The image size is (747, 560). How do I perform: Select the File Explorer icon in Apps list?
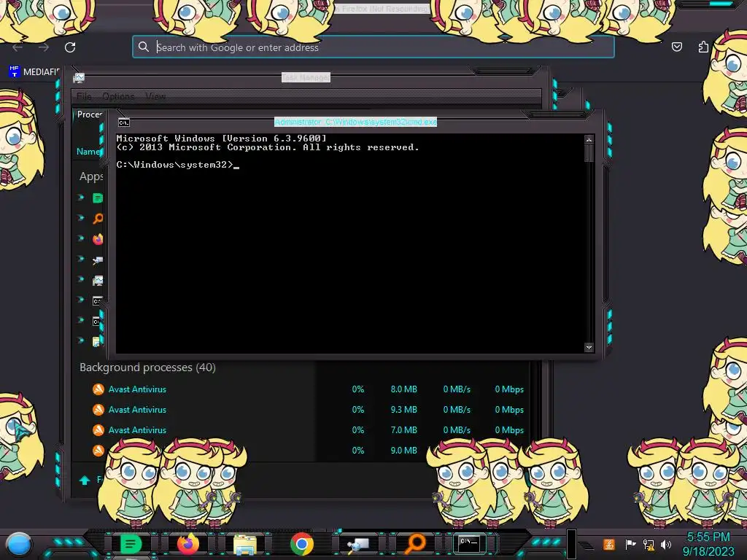tap(98, 341)
